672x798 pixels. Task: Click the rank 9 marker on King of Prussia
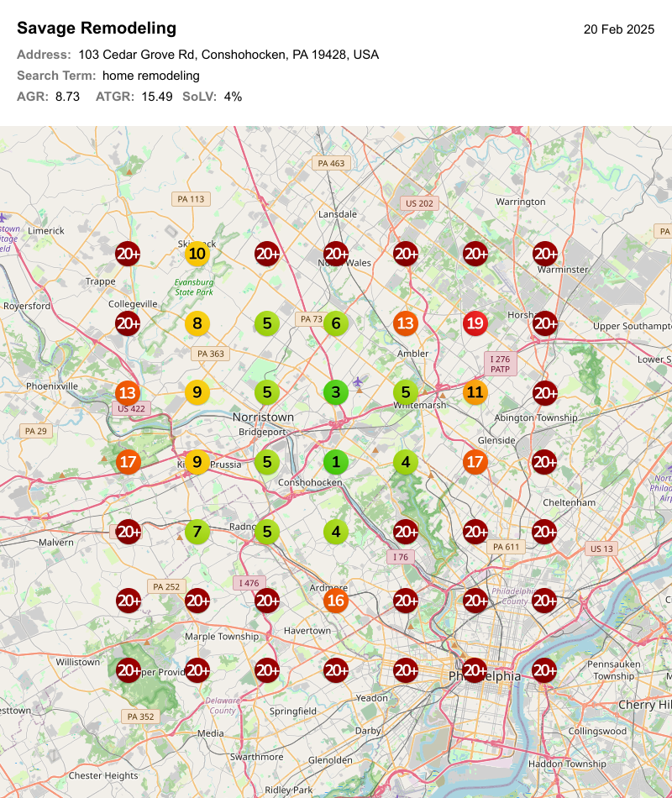197,462
